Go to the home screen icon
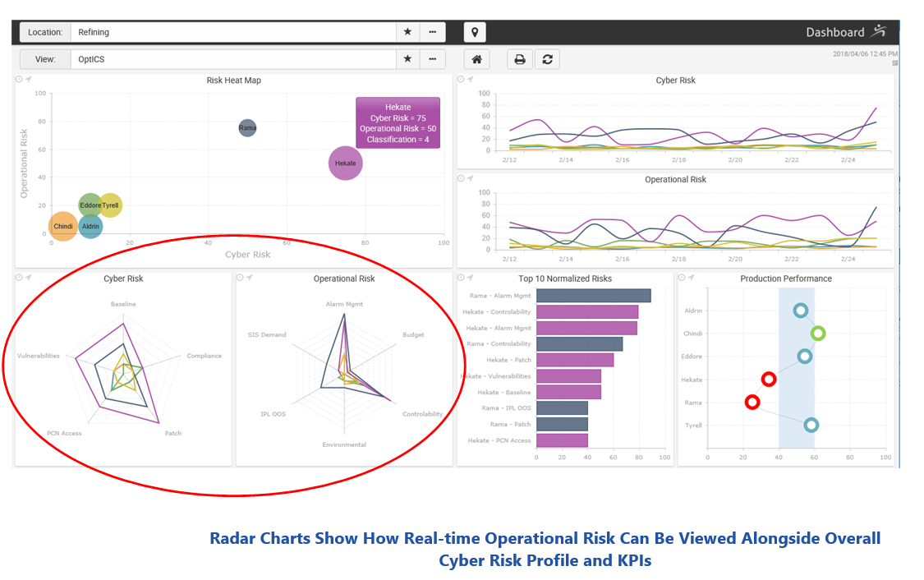The image size is (924, 580). (476, 59)
